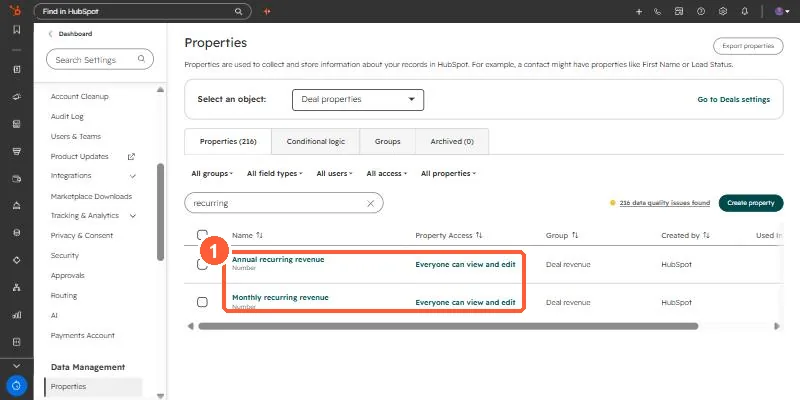Screen dimensions: 800x400
Task: Open the All users filter
Action: [334, 173]
